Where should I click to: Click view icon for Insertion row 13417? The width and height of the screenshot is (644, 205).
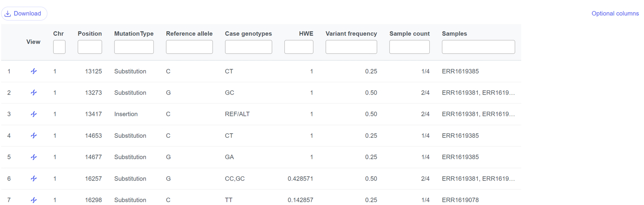[x=34, y=114]
